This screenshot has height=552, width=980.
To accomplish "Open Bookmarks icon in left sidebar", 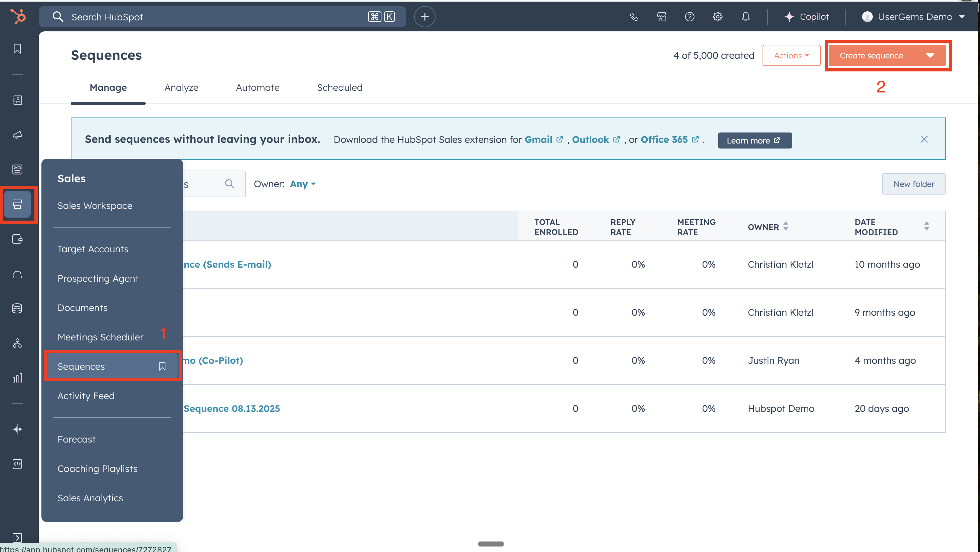I will coord(17,49).
